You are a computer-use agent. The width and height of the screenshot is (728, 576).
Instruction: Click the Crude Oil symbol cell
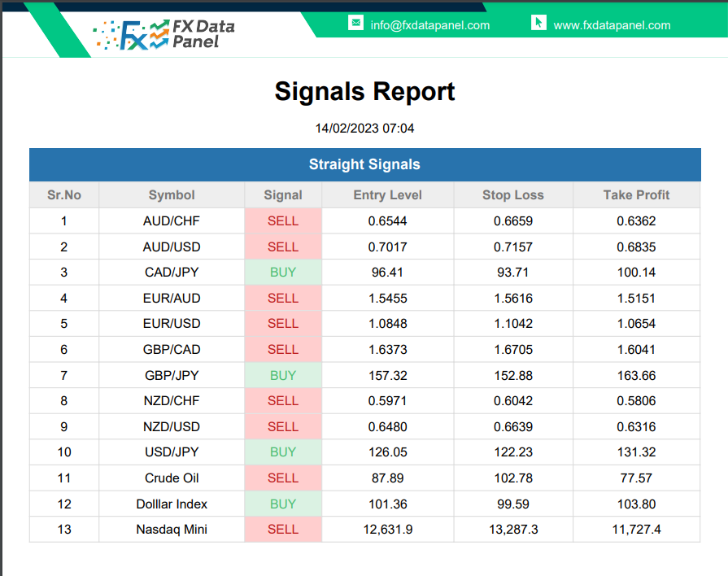pyautogui.click(x=172, y=478)
